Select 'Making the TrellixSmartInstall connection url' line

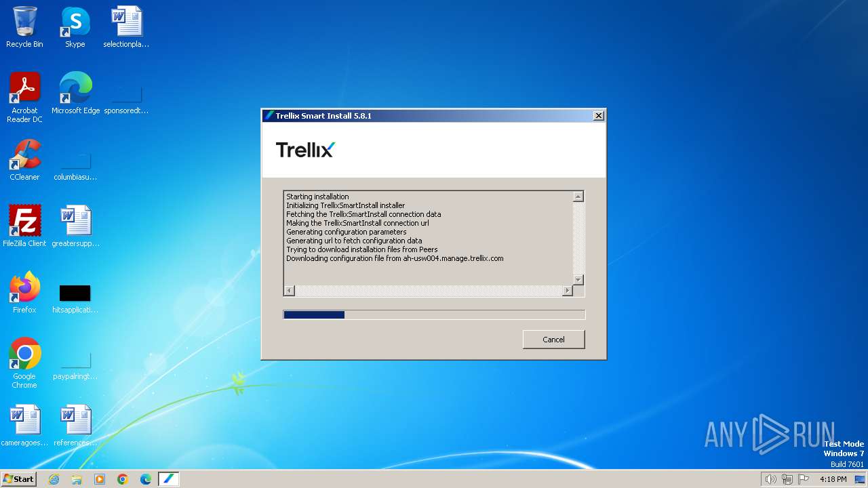pos(357,223)
